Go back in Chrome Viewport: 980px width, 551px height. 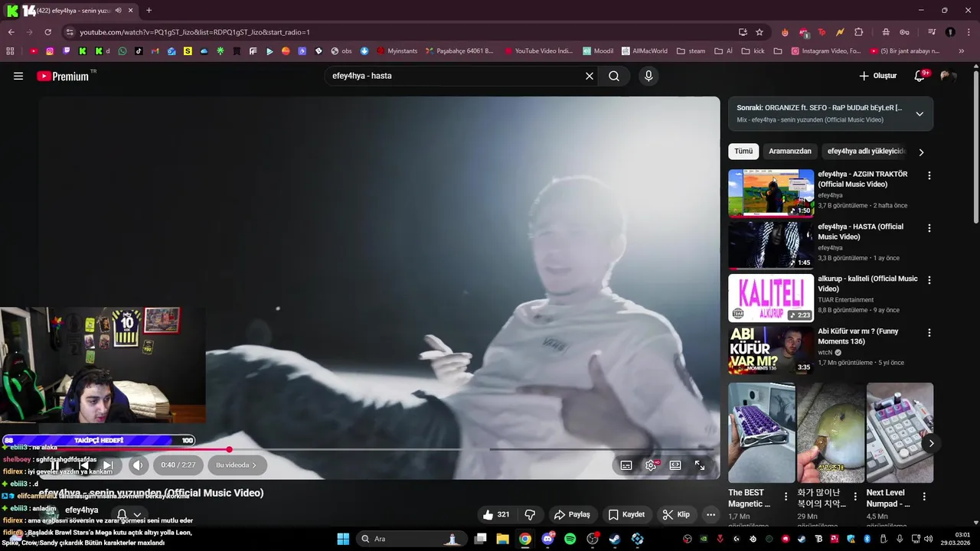click(x=11, y=32)
